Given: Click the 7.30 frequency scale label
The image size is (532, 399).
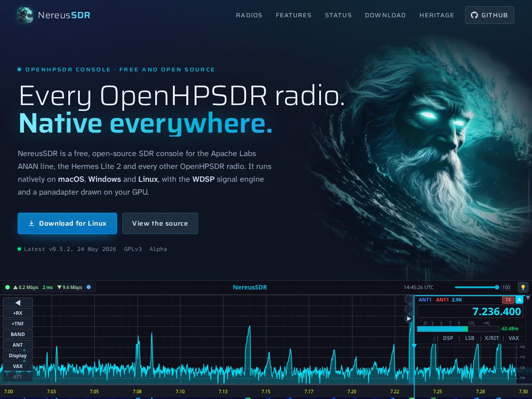Looking at the screenshot, I should [523, 391].
